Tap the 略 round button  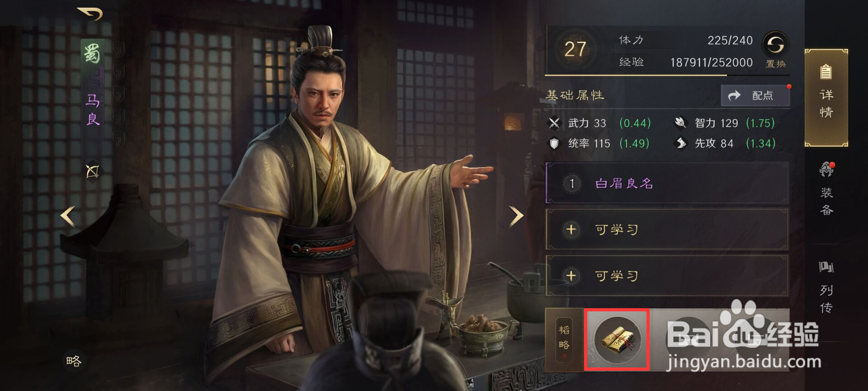click(x=74, y=361)
